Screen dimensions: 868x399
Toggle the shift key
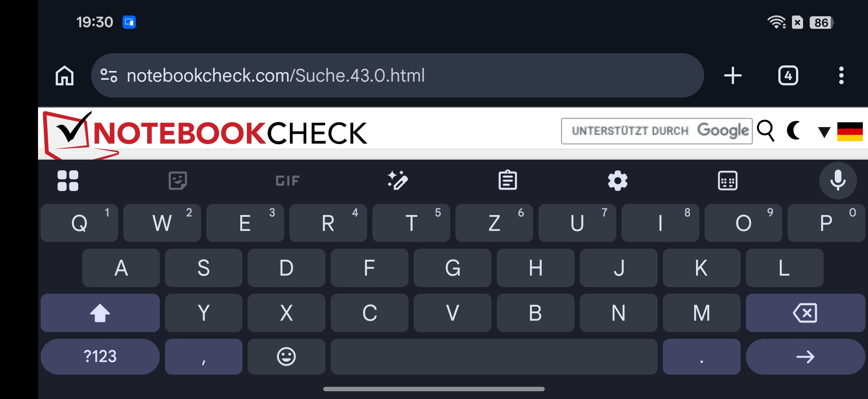100,313
